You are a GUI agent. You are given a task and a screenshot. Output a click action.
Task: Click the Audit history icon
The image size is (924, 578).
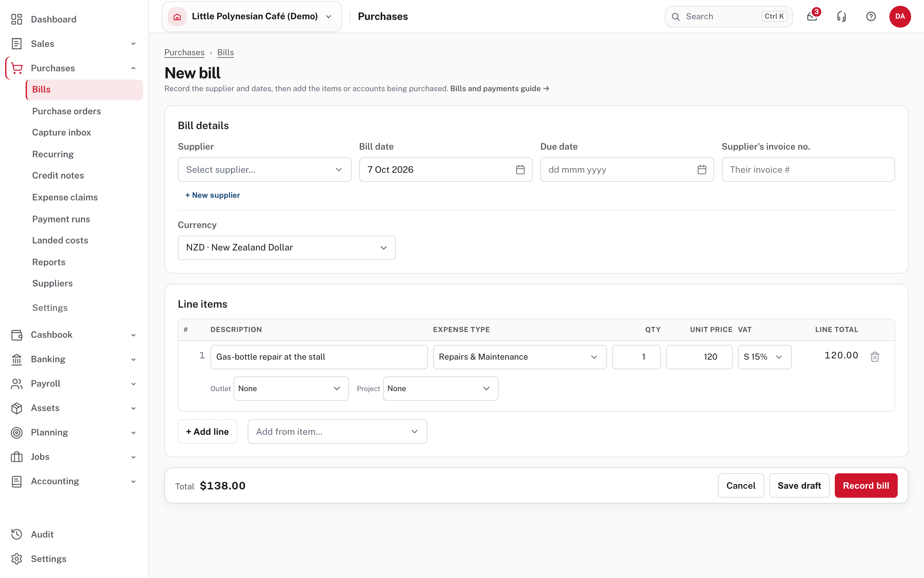17,534
